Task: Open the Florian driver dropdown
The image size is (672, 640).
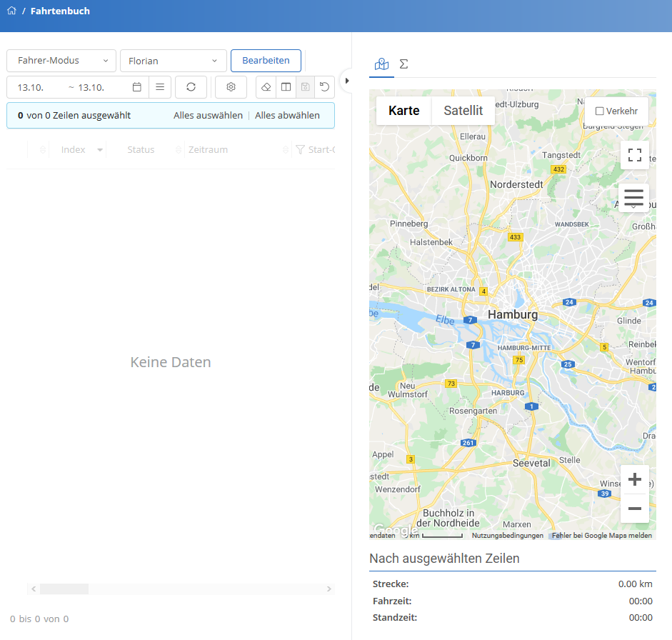Action: point(173,61)
